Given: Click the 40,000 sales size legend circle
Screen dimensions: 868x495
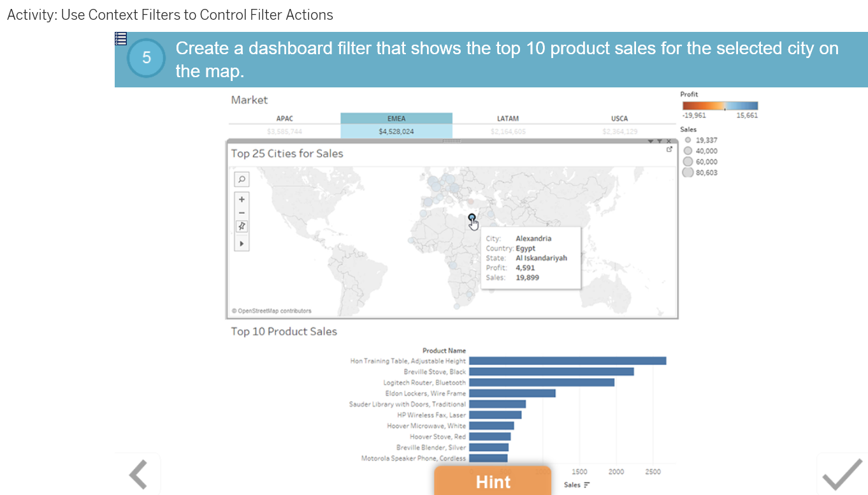Looking at the screenshot, I should pos(688,151).
